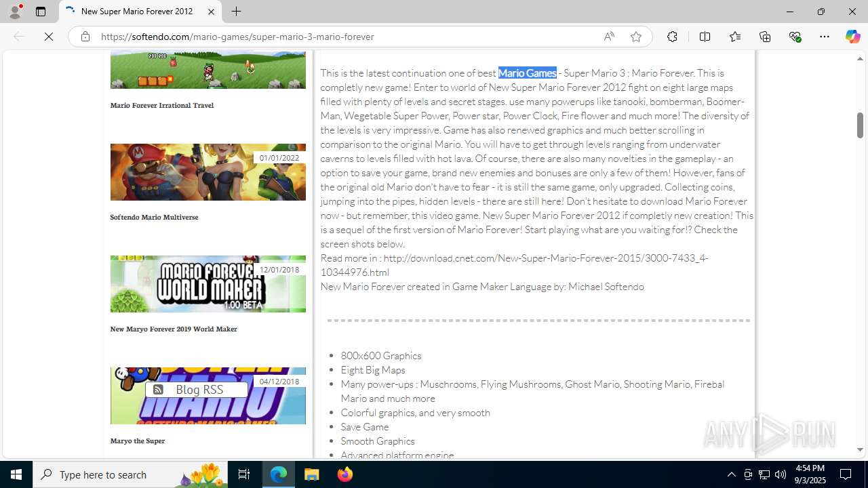Open Softendo Mario Multiverse title link
The width and height of the screenshot is (868, 488).
(155, 217)
